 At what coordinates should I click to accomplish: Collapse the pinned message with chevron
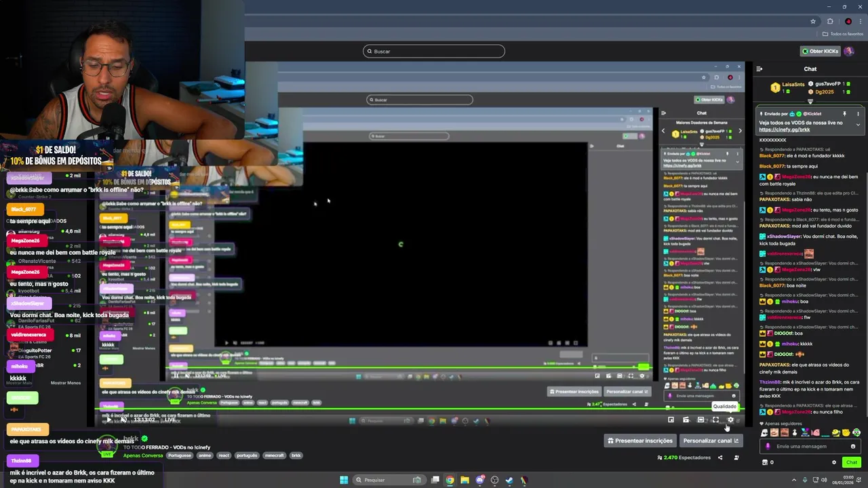click(858, 125)
